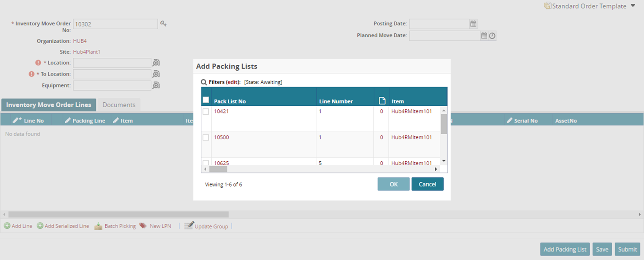Click the clock icon for Planned Move Date
644x260 pixels.
click(492, 36)
